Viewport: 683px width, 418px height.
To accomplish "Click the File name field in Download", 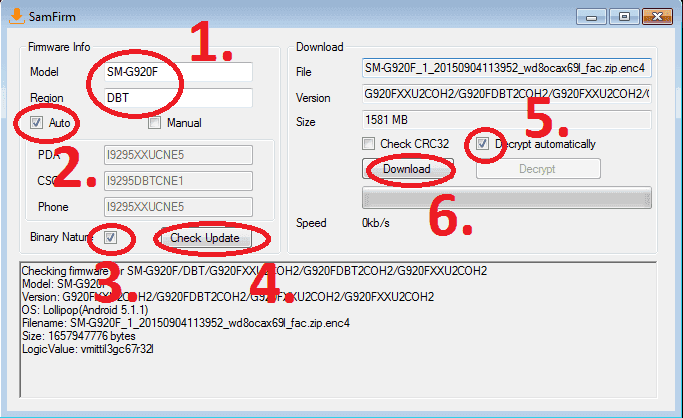I will (x=507, y=68).
